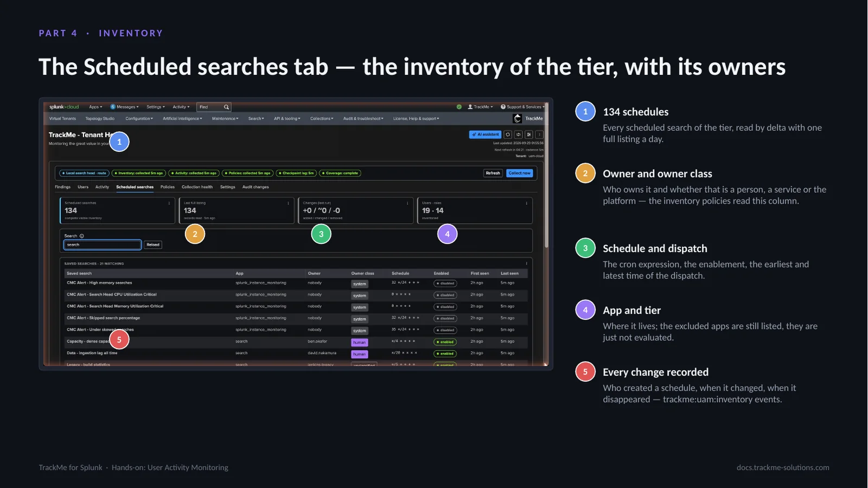Open the three-dot menu on Scheduled searches card
868x488 pixels.
pos(169,203)
